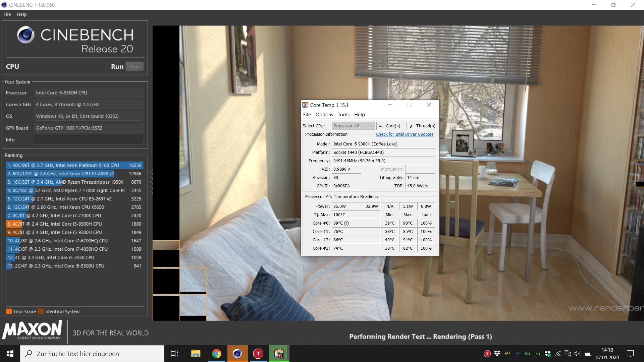The image size is (644, 362).
Task: Click Check for Intel Driver Updates link
Action: (405, 134)
